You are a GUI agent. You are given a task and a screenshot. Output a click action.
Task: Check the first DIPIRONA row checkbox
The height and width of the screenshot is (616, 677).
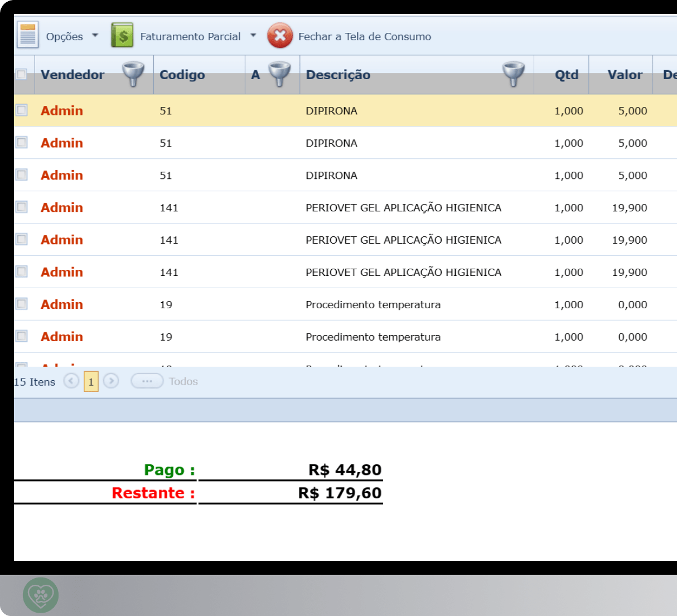(x=21, y=110)
